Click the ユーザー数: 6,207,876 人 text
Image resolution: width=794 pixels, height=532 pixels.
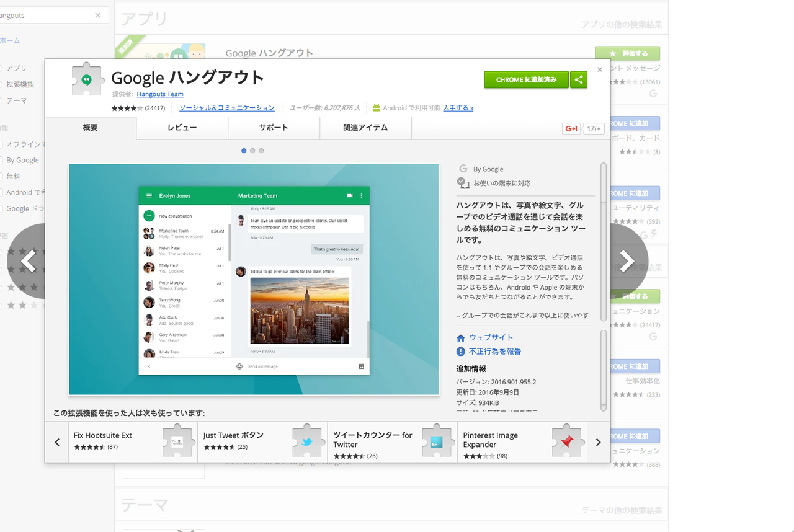point(325,108)
